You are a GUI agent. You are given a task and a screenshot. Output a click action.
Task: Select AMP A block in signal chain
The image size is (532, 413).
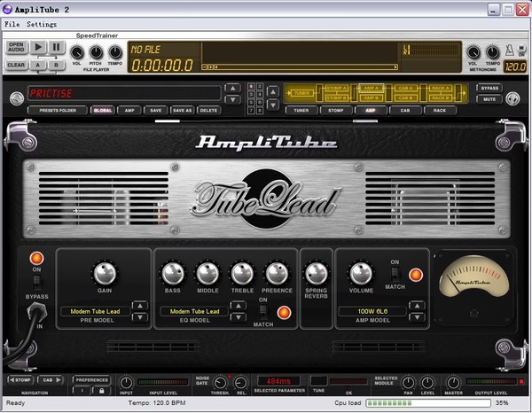tap(372, 88)
